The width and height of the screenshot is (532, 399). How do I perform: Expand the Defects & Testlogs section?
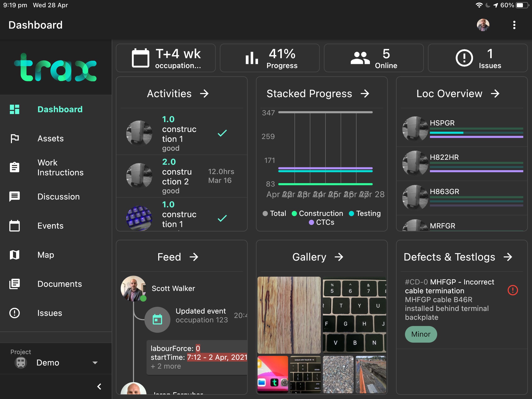(510, 256)
